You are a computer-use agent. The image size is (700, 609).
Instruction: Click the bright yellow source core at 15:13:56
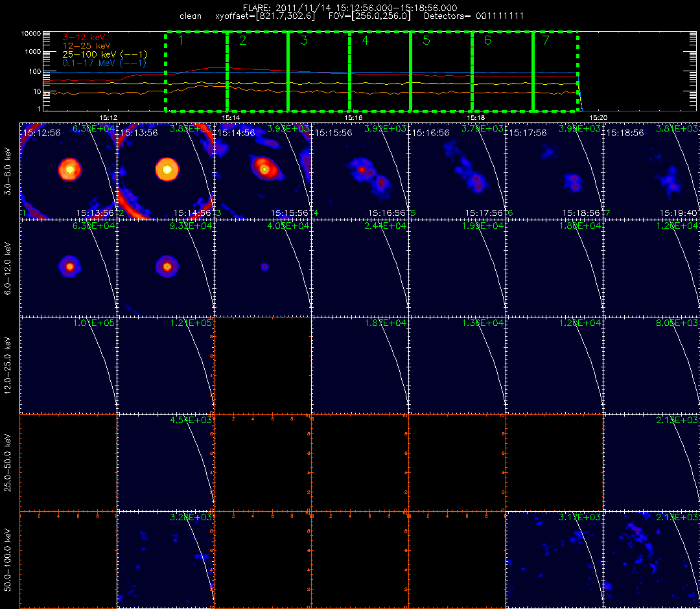[x=167, y=170]
